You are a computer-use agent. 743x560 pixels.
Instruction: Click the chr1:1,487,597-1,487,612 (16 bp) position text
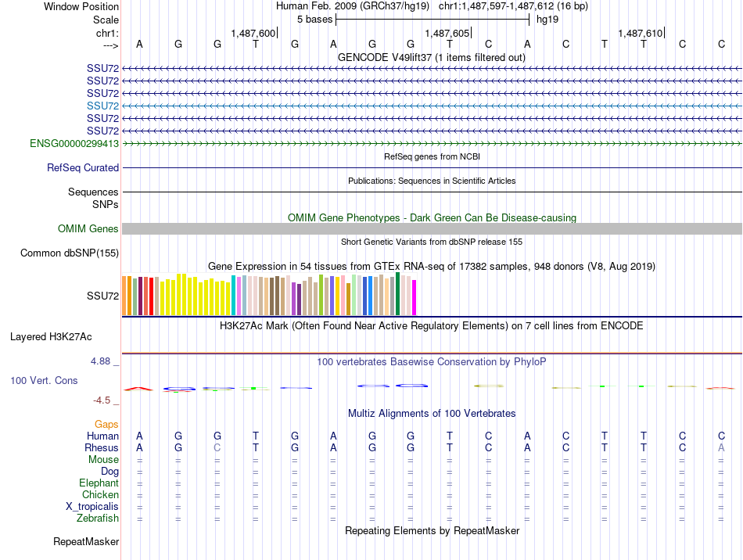[x=513, y=6]
